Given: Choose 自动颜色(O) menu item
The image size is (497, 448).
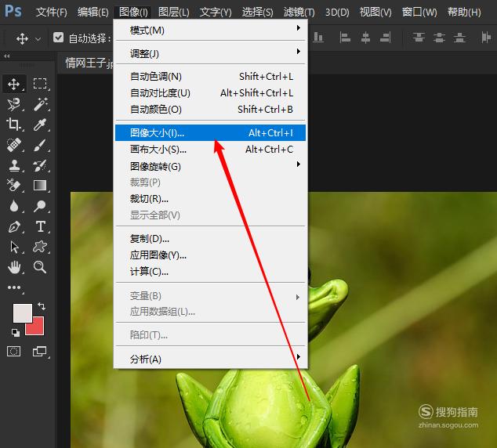Looking at the screenshot, I should click(210, 109).
